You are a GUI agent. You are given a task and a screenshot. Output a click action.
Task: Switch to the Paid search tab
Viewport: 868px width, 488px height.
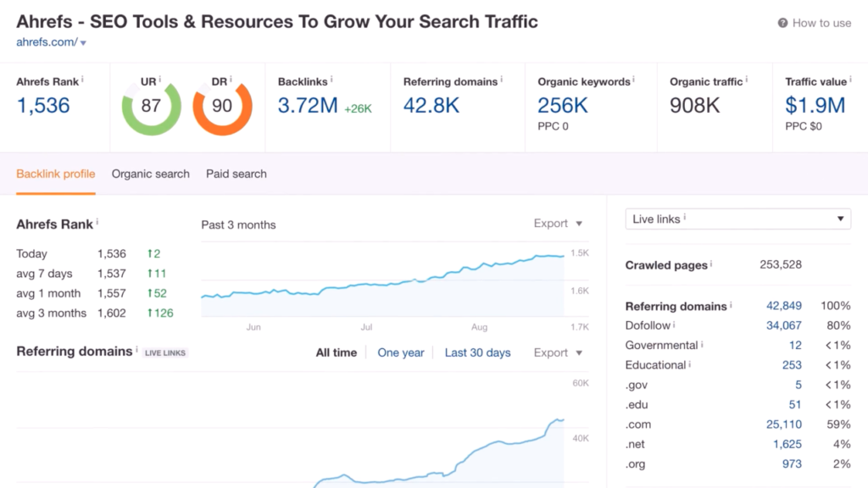coord(236,174)
